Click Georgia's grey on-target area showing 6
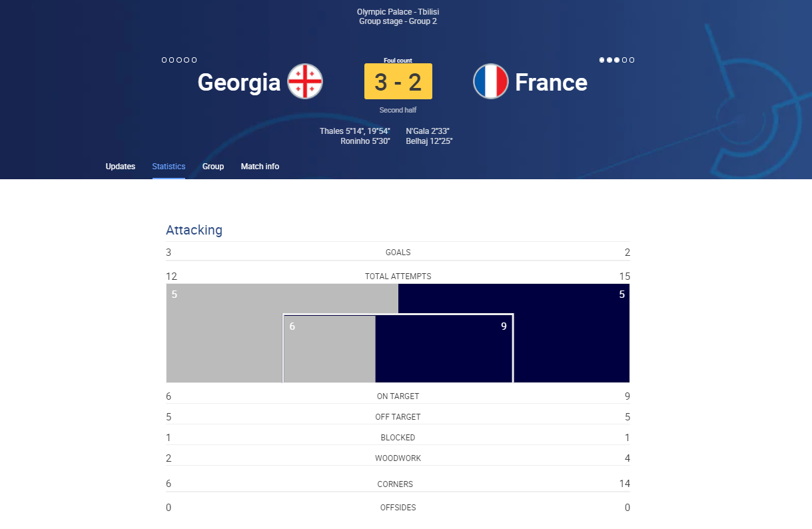This screenshot has height=529, width=812. [x=330, y=349]
